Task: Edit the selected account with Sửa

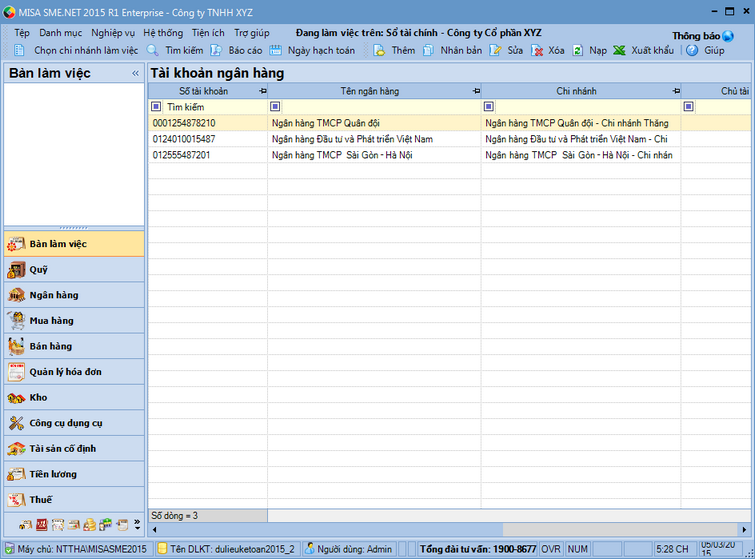Action: [506, 50]
